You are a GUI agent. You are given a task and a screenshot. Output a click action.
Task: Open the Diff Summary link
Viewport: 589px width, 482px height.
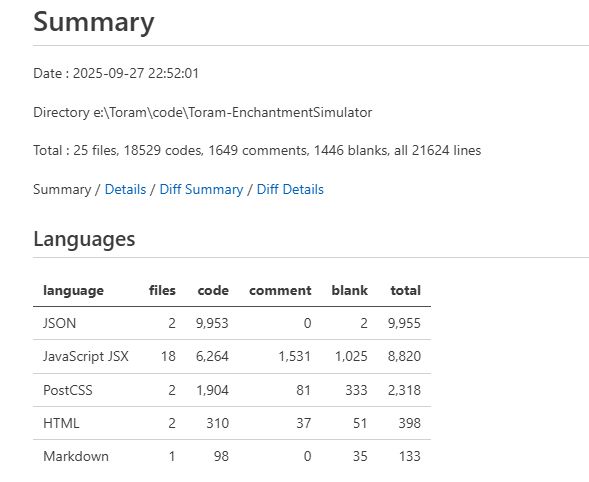click(201, 189)
